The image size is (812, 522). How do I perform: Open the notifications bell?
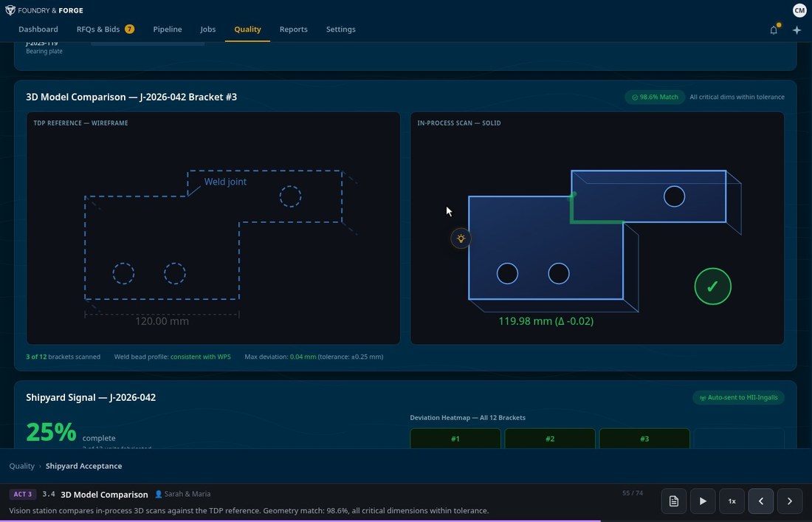[774, 30]
